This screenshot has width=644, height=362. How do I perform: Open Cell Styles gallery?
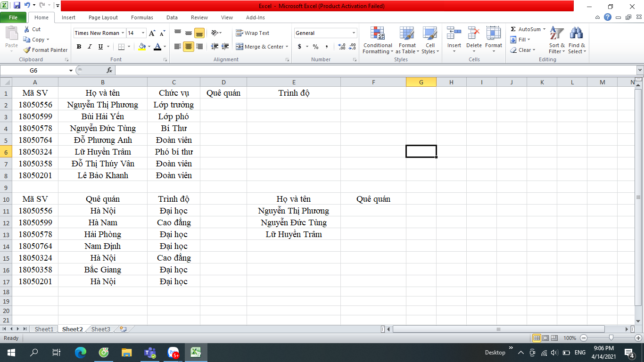point(429,41)
